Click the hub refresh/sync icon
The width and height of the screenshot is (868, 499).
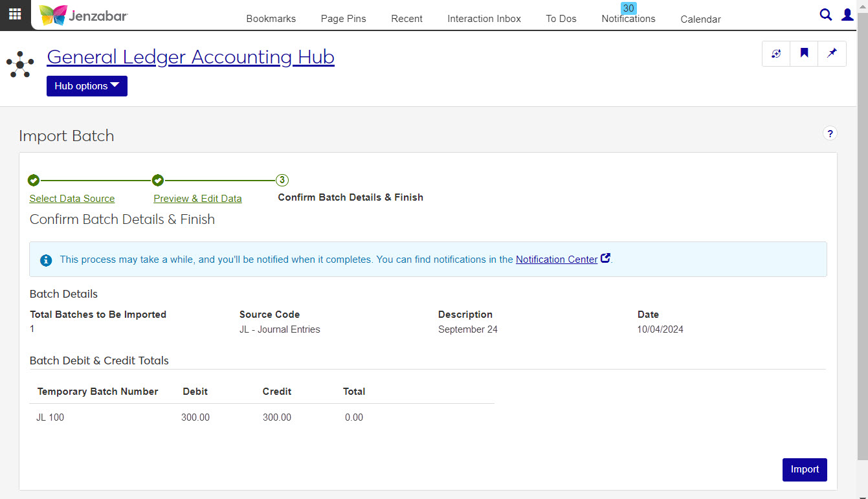click(x=776, y=54)
